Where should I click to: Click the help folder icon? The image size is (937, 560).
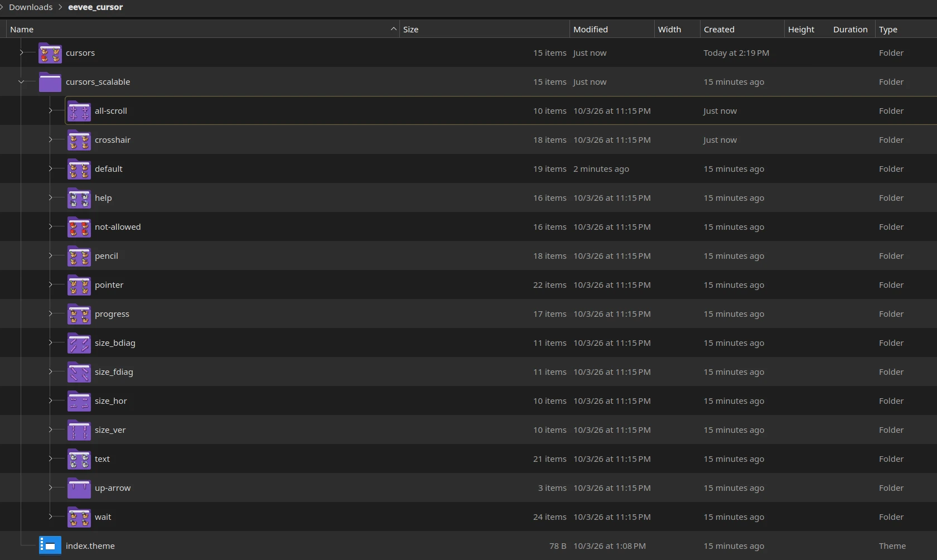tap(79, 198)
